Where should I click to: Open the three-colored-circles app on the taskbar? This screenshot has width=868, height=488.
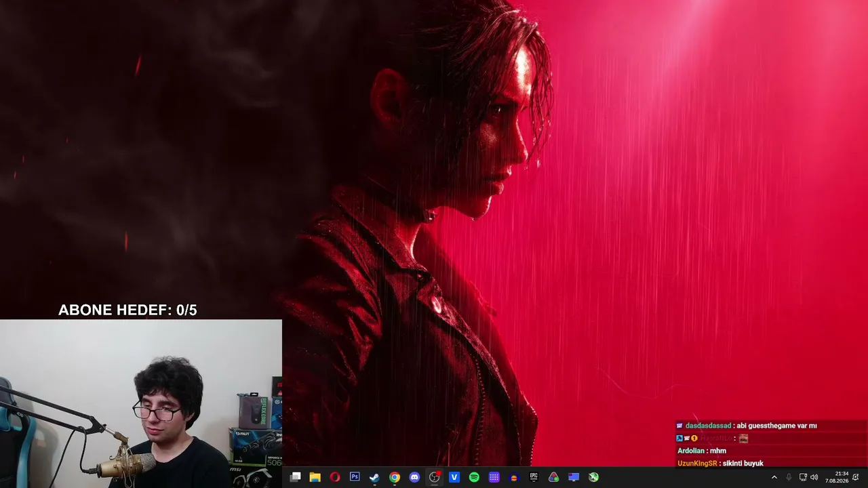click(554, 477)
